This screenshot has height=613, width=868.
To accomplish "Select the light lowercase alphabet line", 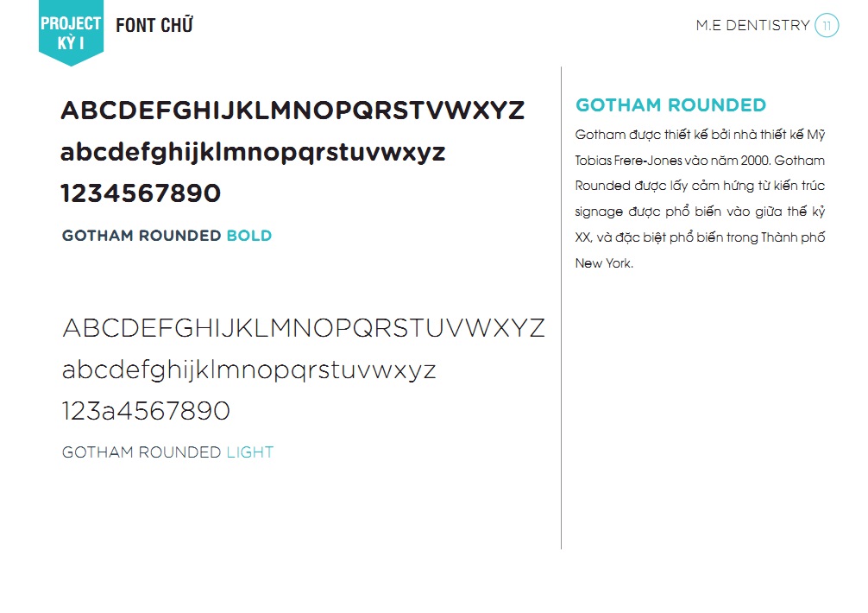I will [x=249, y=370].
